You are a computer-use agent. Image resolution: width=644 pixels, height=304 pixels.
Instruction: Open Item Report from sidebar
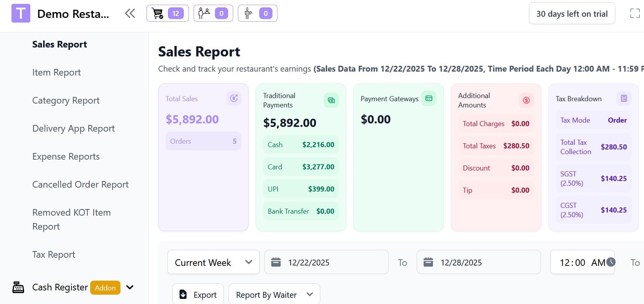[56, 72]
